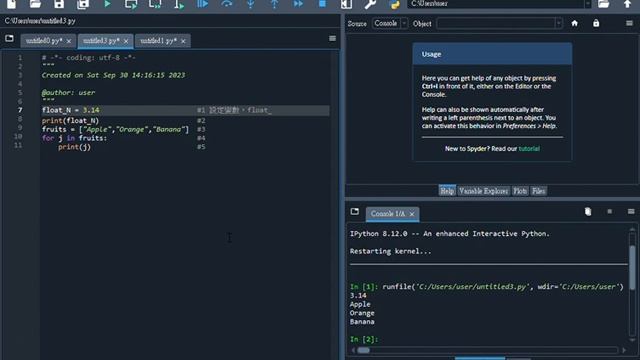
Task: Start debugging the file
Action: (x=202, y=4)
